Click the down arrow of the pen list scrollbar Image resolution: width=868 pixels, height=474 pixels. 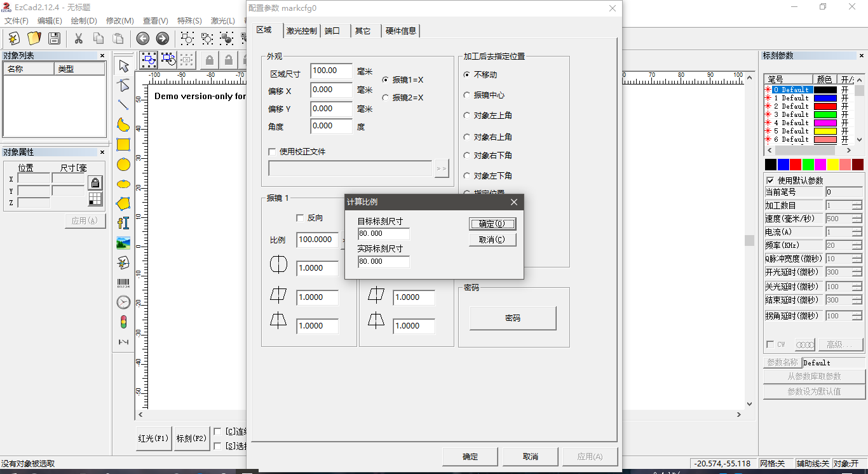(x=859, y=140)
